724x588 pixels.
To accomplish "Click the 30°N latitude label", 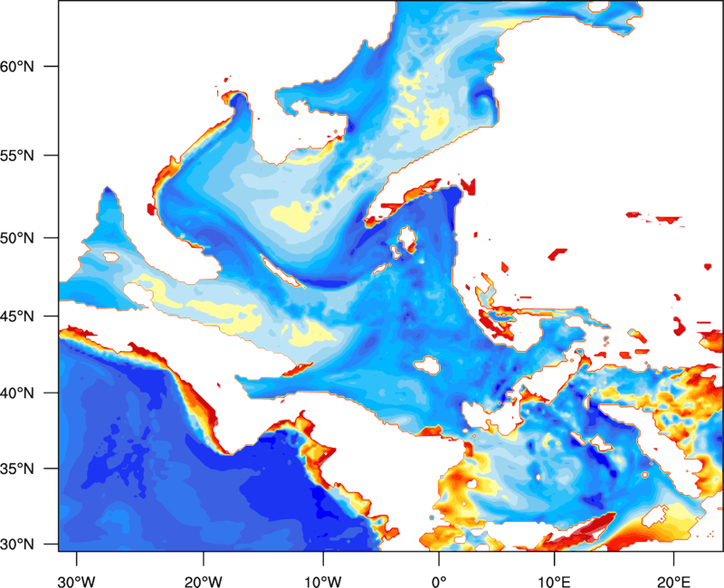I will [17, 545].
